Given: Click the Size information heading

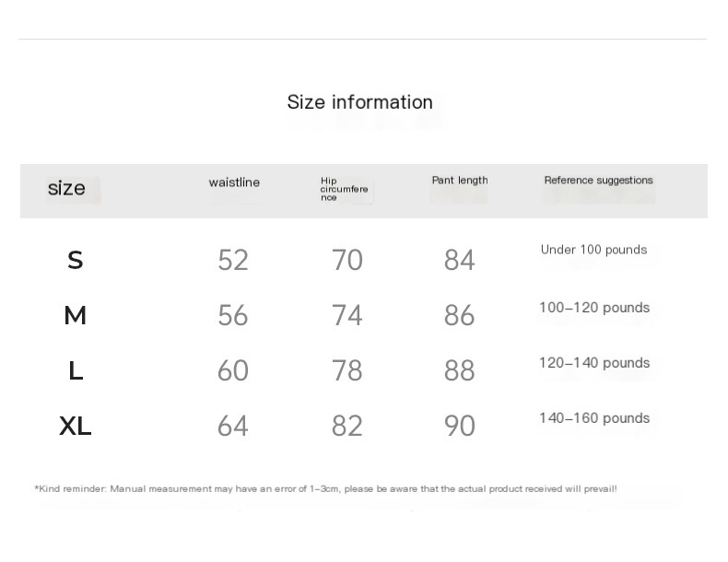Looking at the screenshot, I should point(359,102).
